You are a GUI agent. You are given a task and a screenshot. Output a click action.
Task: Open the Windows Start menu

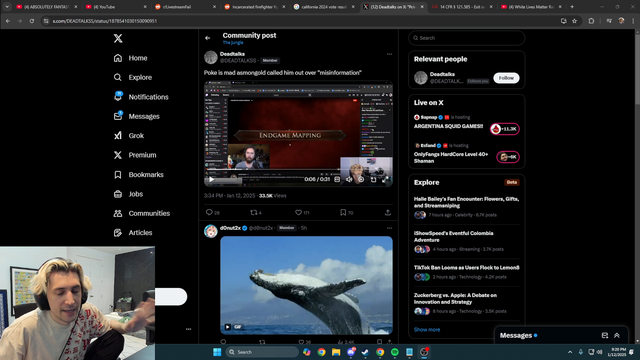(x=217, y=352)
